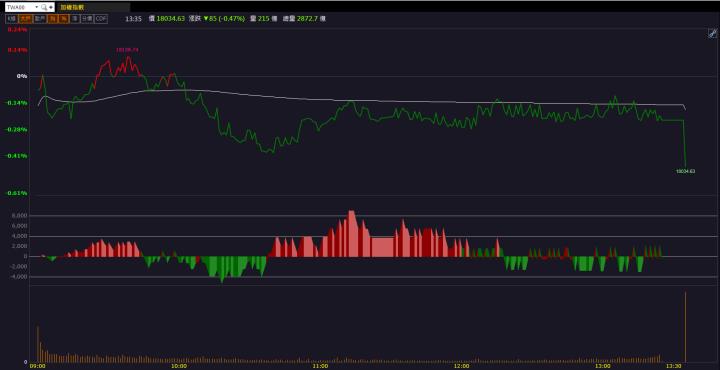
Task: Click the 0% baseline axis label
Action: (x=22, y=76)
